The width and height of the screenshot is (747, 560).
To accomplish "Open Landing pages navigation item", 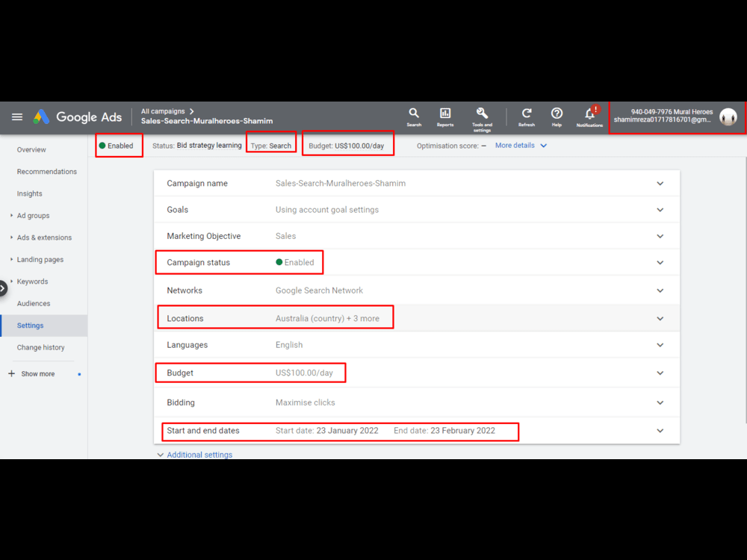I will click(40, 260).
